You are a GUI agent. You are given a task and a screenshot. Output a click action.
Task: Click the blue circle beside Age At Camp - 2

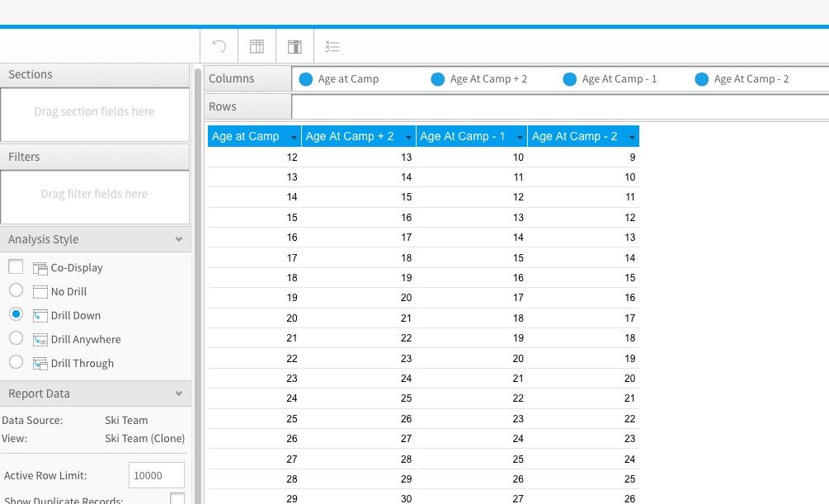702,79
